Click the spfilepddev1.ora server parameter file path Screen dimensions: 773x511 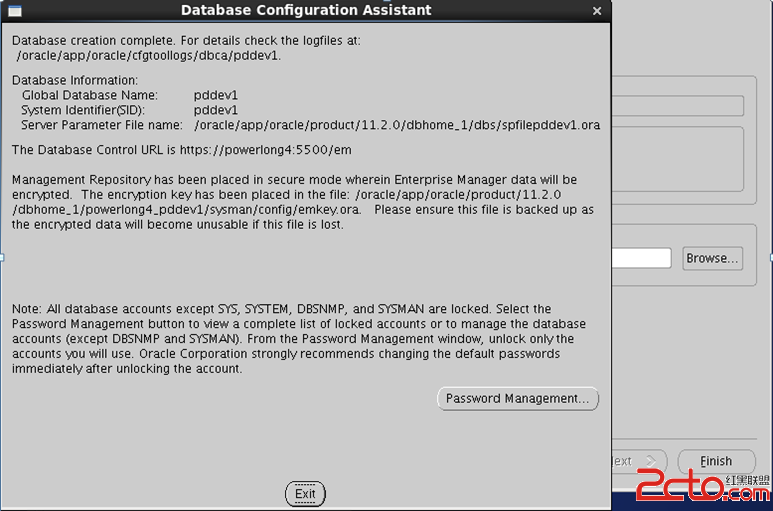pos(397,125)
